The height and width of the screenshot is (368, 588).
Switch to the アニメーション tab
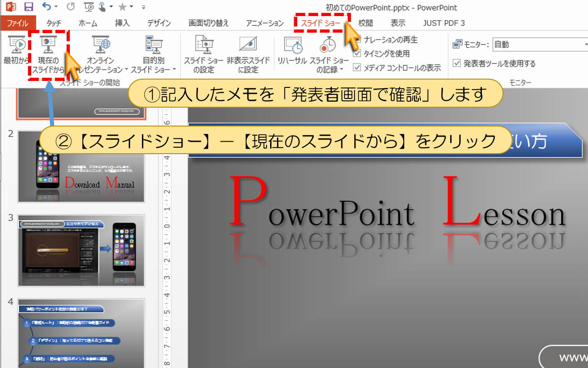point(265,23)
